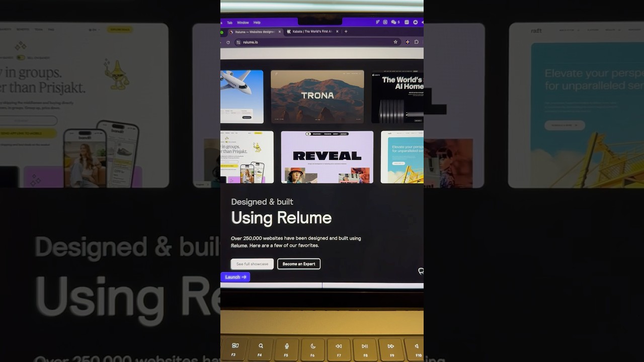Open the Chrome extensions puzzle icon
644x362 pixels.
coord(416,42)
